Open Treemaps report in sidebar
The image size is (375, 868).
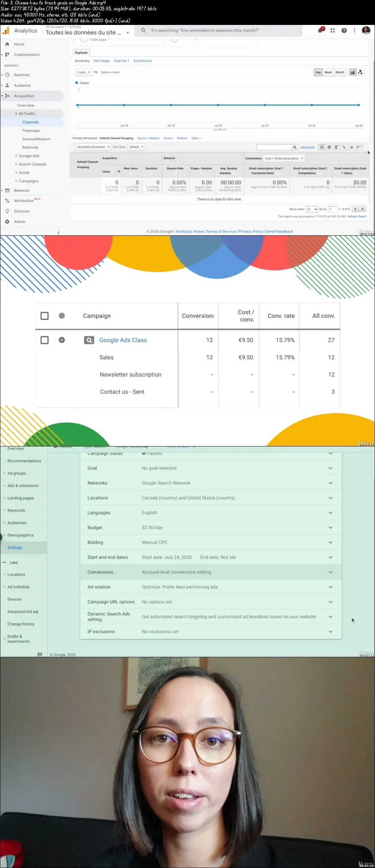[x=31, y=130]
